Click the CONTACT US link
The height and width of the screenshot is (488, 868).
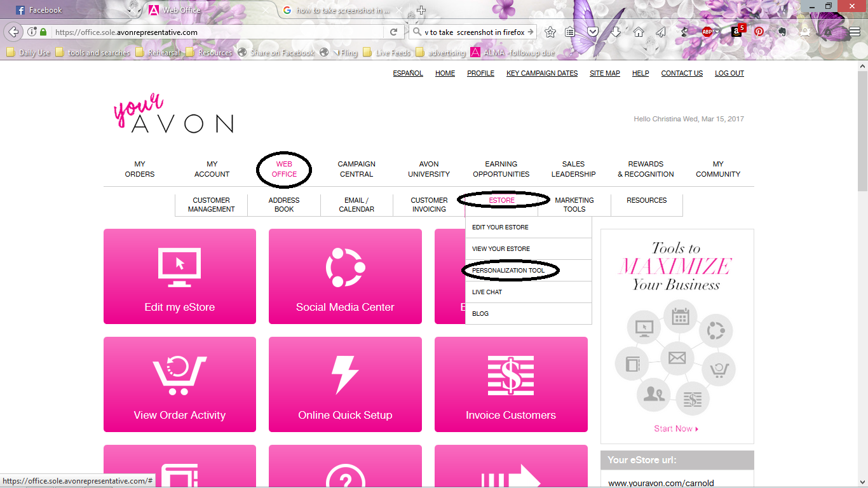pos(682,73)
